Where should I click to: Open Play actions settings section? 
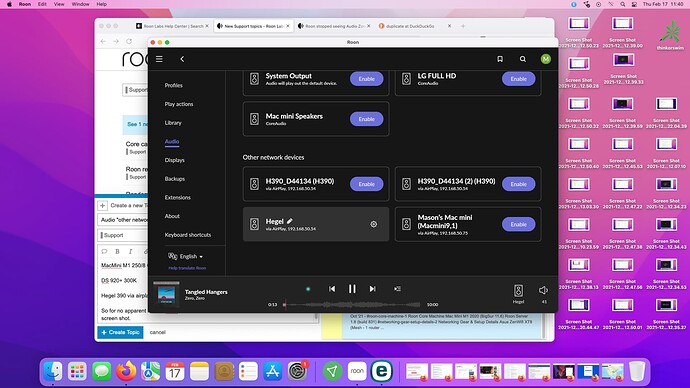coord(179,104)
